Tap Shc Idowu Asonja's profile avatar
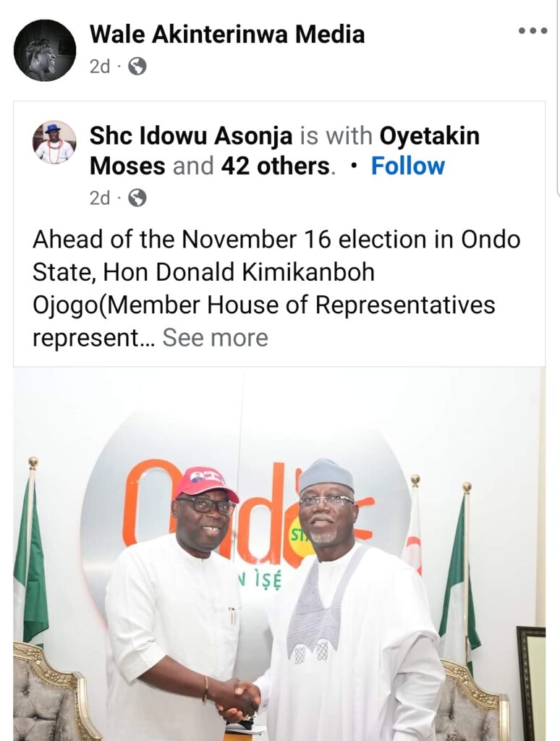Screen dimensions: 560x741 pos(54,142)
